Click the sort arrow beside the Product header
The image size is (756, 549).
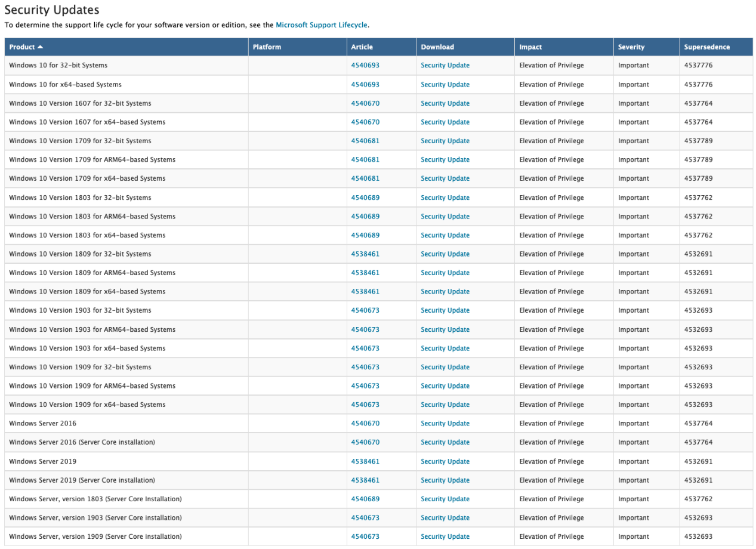coord(40,47)
